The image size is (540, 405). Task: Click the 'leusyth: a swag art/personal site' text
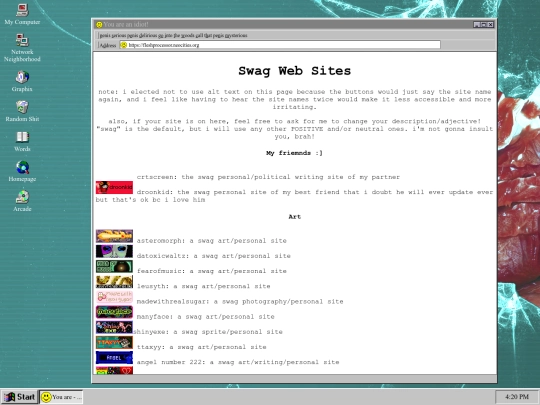click(x=204, y=286)
